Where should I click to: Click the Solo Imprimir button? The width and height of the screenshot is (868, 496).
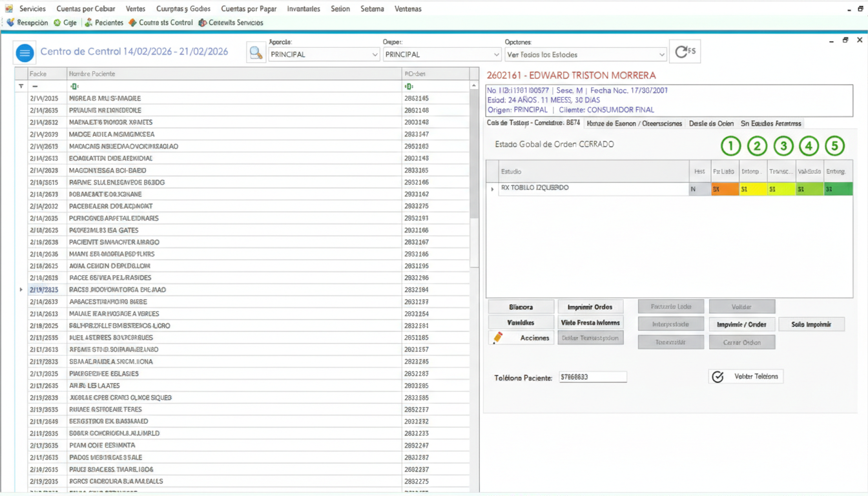[x=811, y=324]
